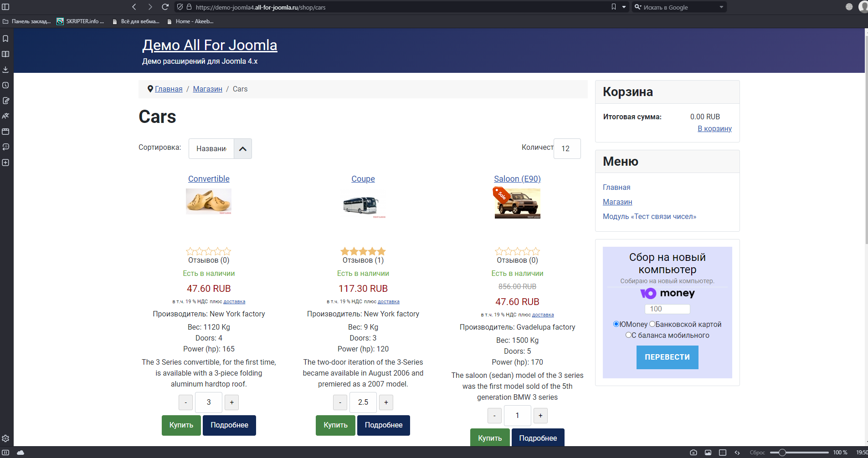Open page actions code icon
The height and width of the screenshot is (458, 868).
(x=737, y=453)
